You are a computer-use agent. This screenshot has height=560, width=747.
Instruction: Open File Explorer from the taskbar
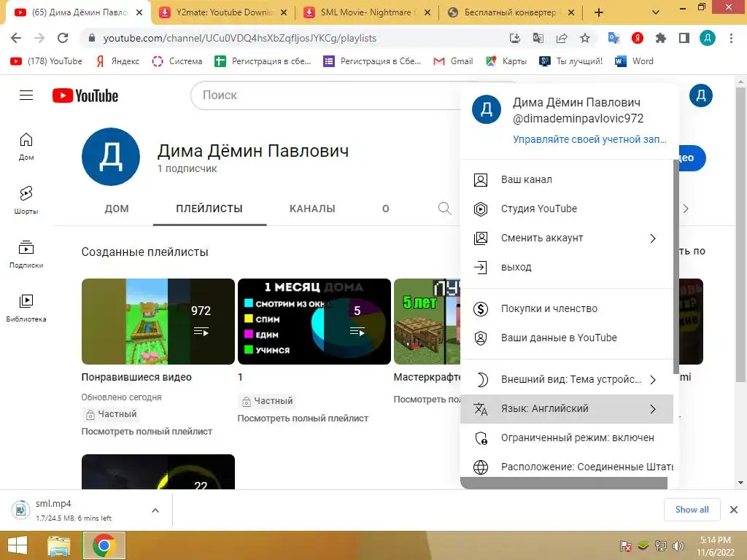tap(59, 545)
